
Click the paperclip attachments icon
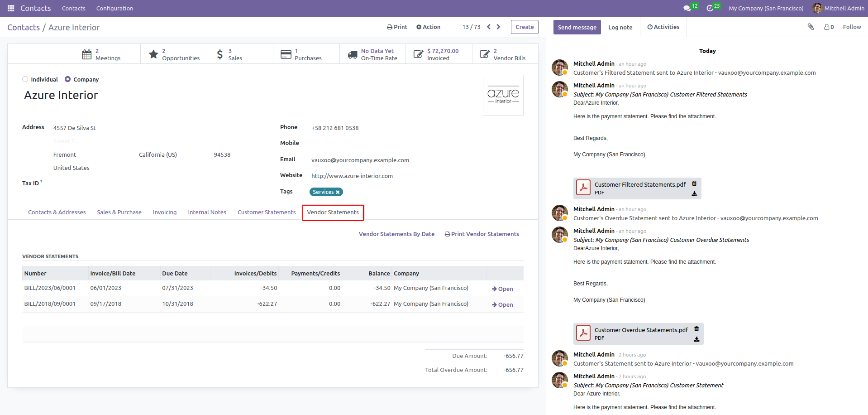tap(811, 27)
